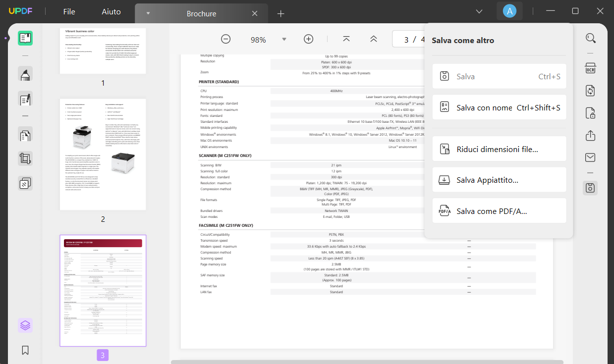Open the layers panel icon
The height and width of the screenshot is (364, 614).
click(x=25, y=325)
